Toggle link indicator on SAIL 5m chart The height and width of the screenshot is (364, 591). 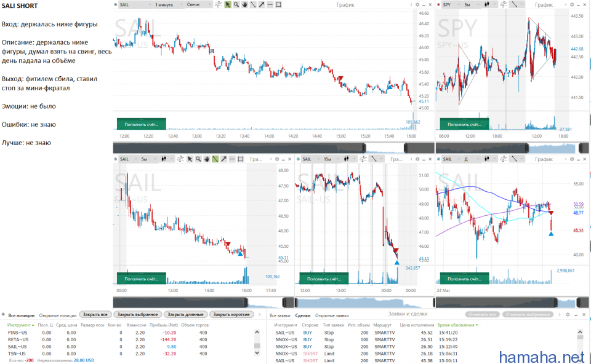click(x=115, y=159)
